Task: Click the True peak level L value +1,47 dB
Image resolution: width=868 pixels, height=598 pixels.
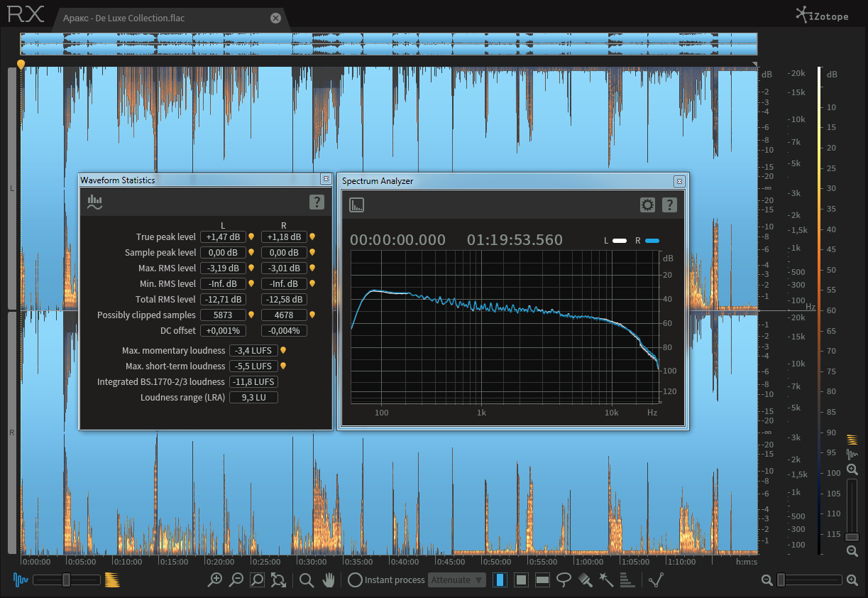Action: 223,237
